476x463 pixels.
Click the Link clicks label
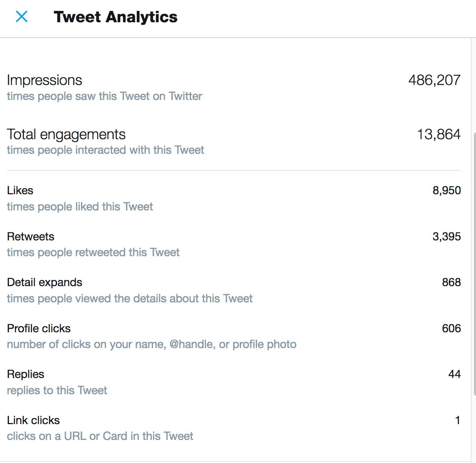(x=33, y=420)
